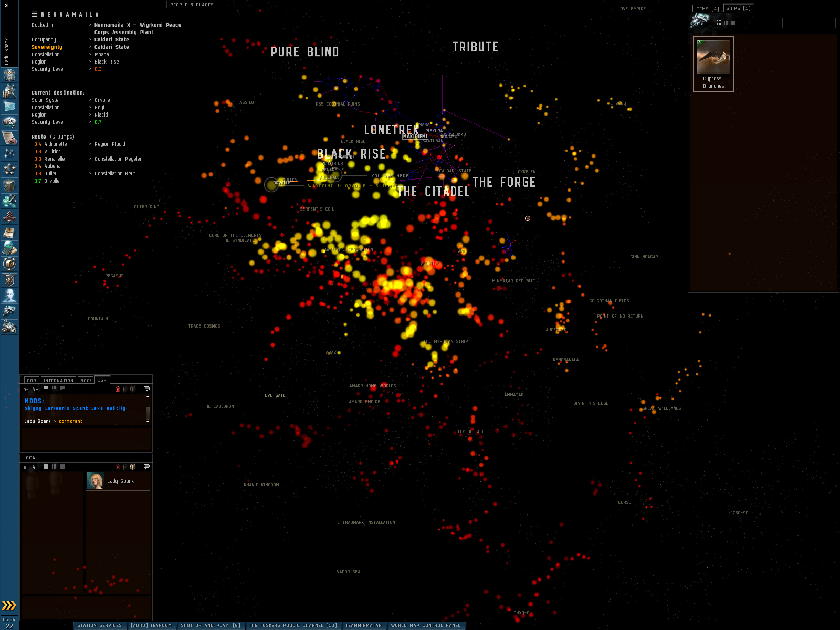Open the ITEMS [4] tab

click(x=707, y=9)
